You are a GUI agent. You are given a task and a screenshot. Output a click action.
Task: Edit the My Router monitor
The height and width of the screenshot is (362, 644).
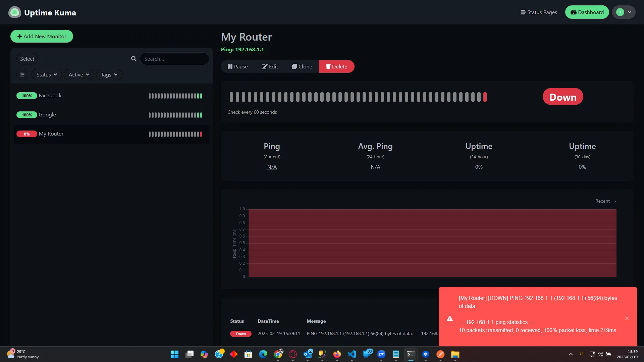[x=270, y=66]
